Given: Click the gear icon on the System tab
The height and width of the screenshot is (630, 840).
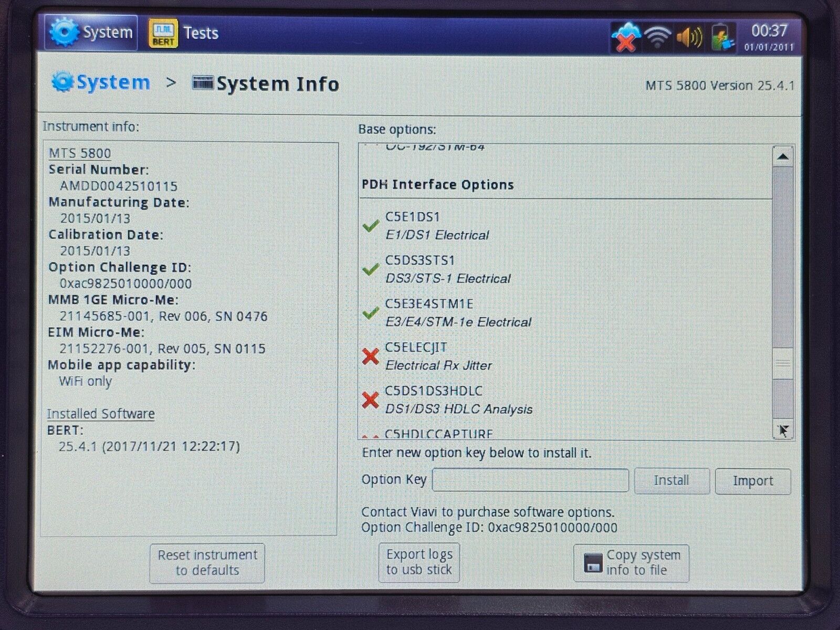Looking at the screenshot, I should (65, 31).
